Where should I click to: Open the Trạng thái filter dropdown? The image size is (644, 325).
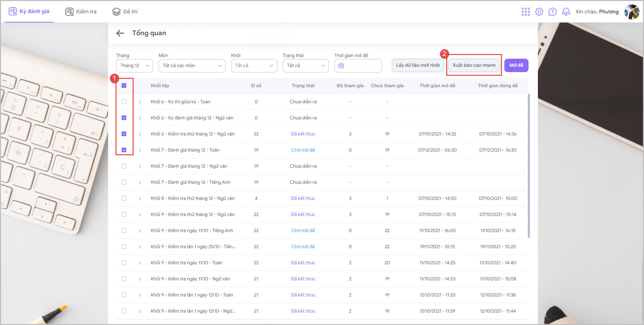pos(306,66)
